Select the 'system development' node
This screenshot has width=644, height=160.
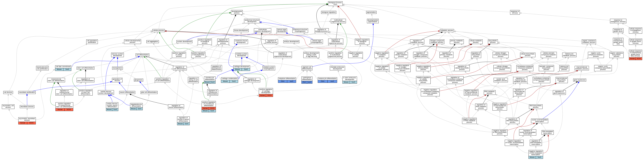[184, 42]
